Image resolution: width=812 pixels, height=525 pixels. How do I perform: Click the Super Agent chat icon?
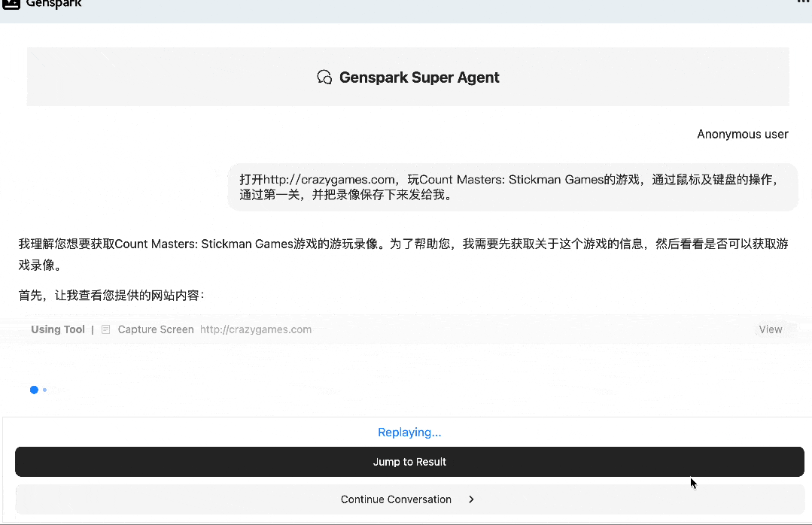coord(324,77)
